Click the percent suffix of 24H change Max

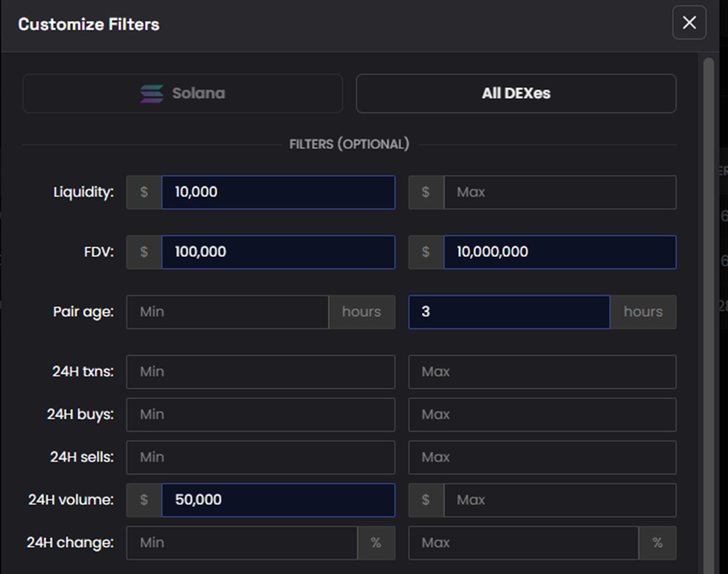pos(657,543)
